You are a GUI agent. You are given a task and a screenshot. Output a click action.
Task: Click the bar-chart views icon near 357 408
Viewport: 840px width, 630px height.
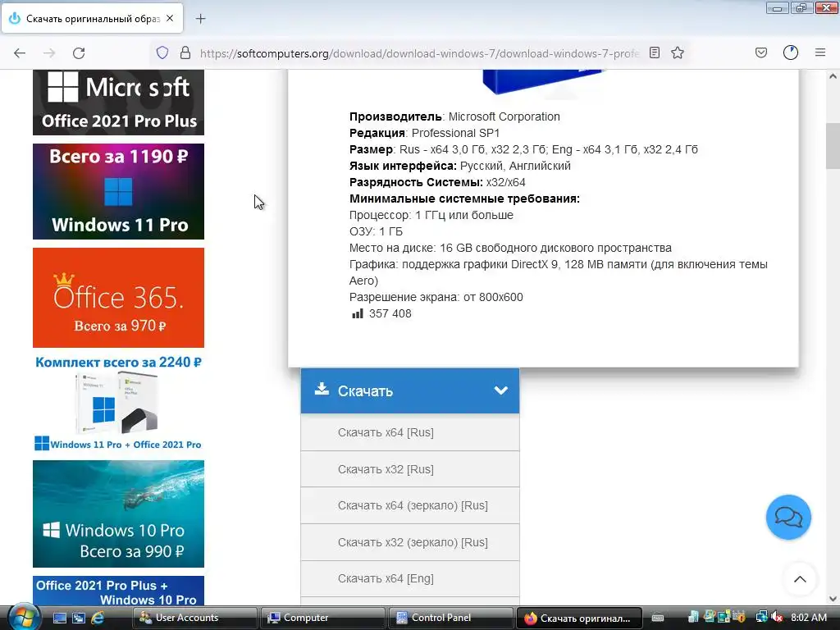[358, 313]
